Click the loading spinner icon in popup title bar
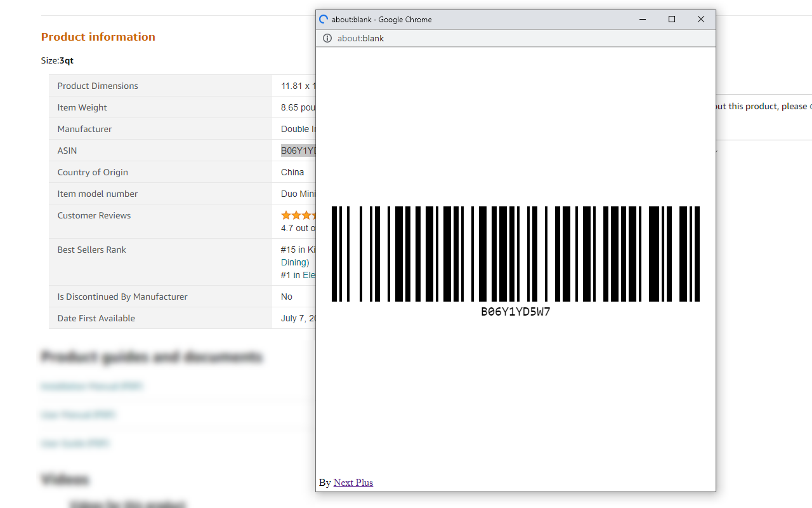 click(324, 20)
